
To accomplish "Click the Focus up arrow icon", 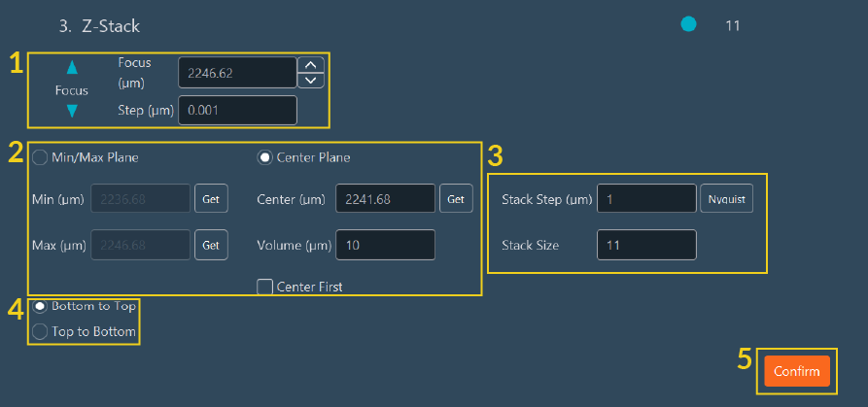I will point(71,67).
